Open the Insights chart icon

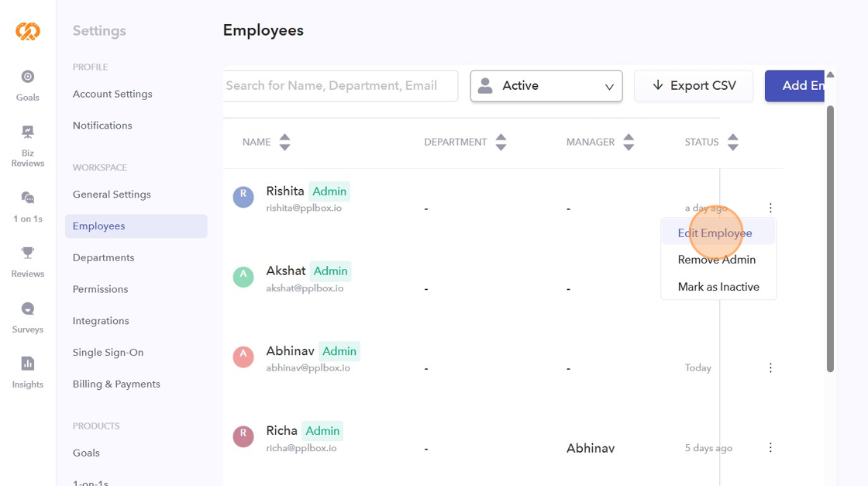[28, 363]
